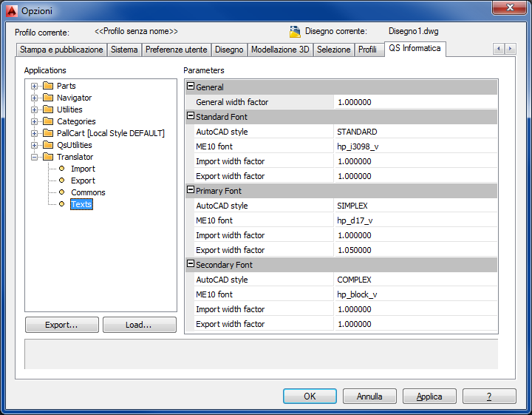The height and width of the screenshot is (415, 532).
Task: Select the Export tree item
Action: pyautogui.click(x=83, y=180)
